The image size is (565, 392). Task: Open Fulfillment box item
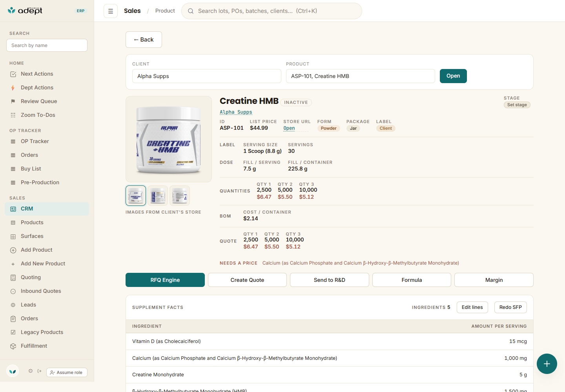[47, 346]
